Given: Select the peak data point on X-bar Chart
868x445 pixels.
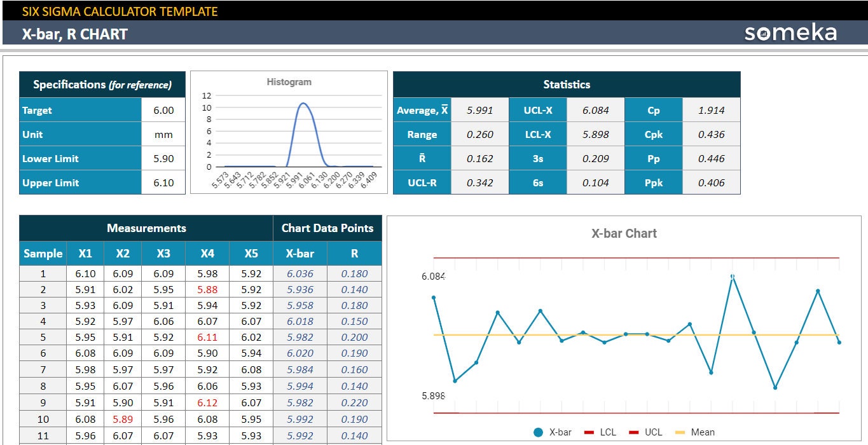Looking at the screenshot, I should click(x=732, y=275).
